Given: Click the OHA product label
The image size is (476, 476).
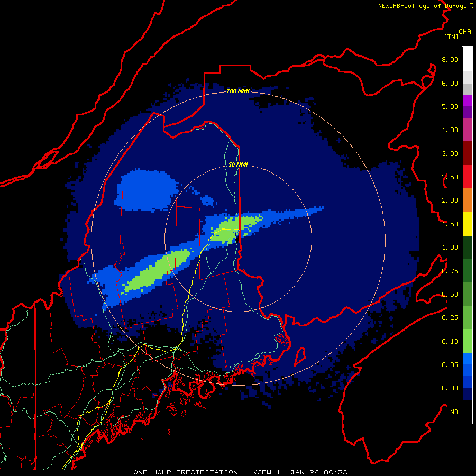Looking at the screenshot, I should (464, 31).
